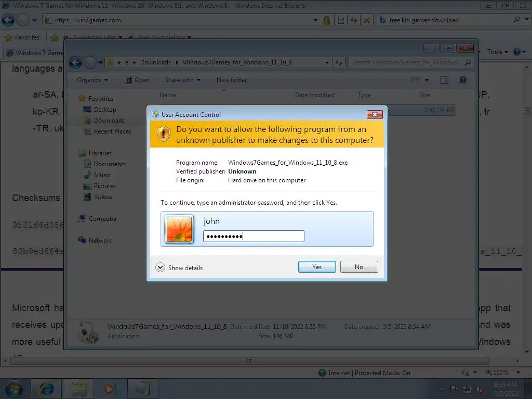Image resolution: width=532 pixels, height=399 pixels.
Task: Select john's account picture thumbnail
Action: [179, 229]
